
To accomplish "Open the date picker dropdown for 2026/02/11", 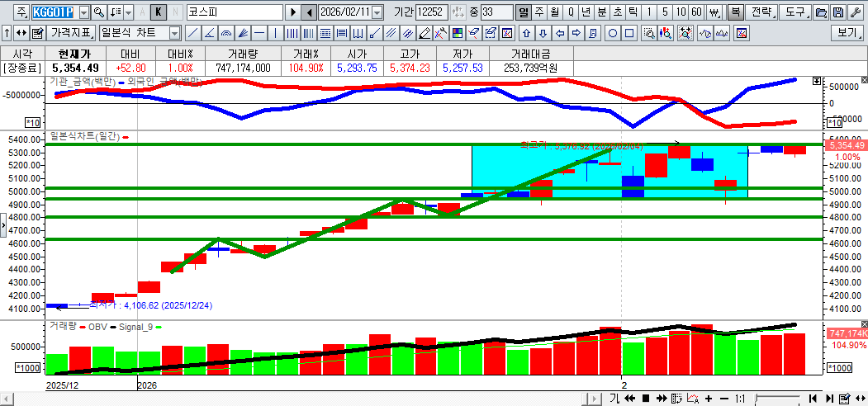I will [x=377, y=12].
